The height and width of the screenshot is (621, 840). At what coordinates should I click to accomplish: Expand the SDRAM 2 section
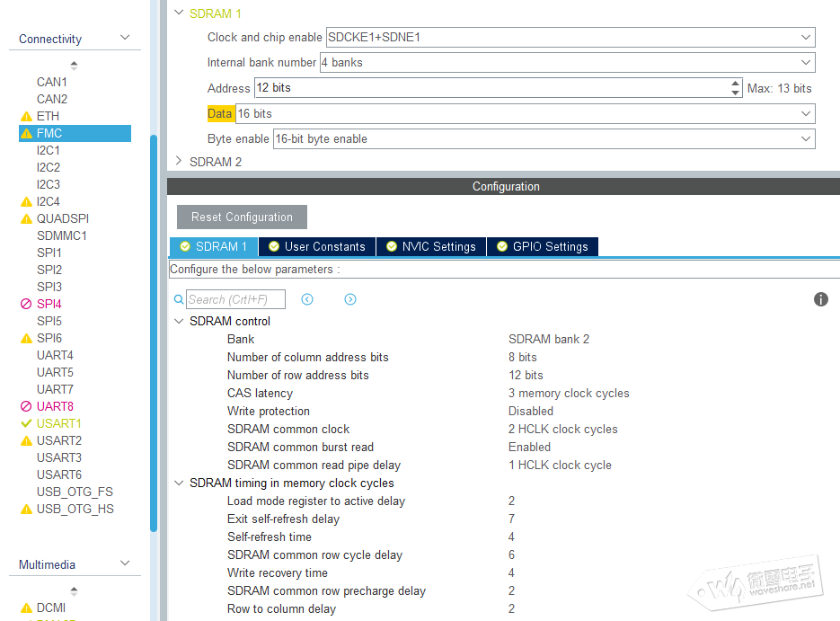click(179, 162)
